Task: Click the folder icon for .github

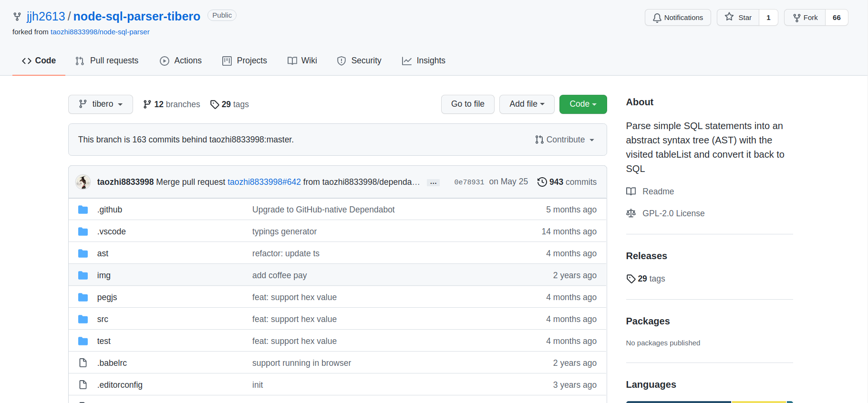Action: pyautogui.click(x=83, y=210)
